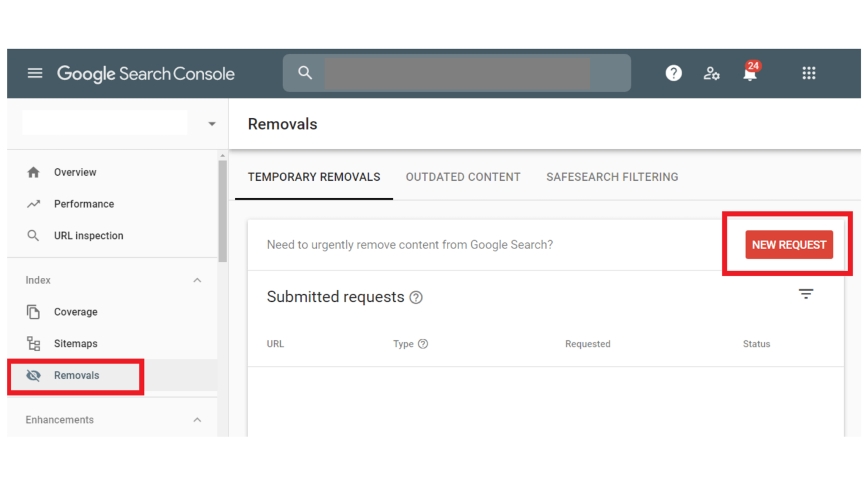Switch to the Outdated Content tab
This screenshot has height=488, width=868.
click(462, 177)
